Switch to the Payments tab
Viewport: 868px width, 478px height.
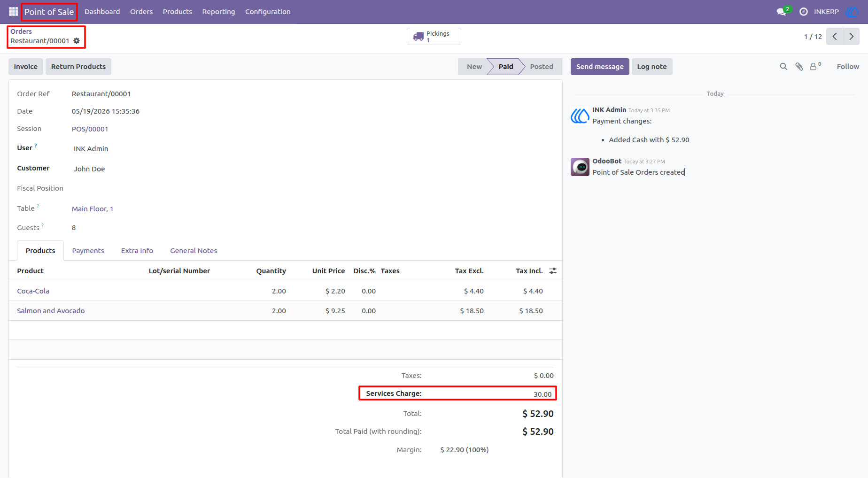pos(88,251)
